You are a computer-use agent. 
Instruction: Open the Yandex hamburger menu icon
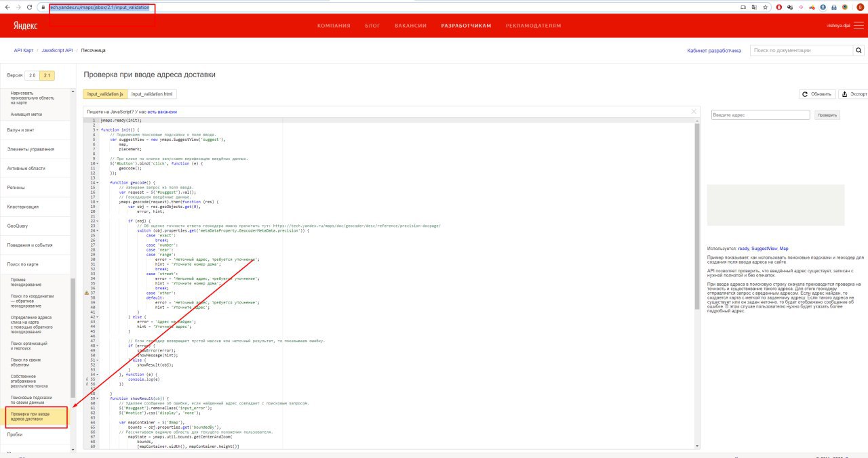pyautogui.click(x=859, y=25)
